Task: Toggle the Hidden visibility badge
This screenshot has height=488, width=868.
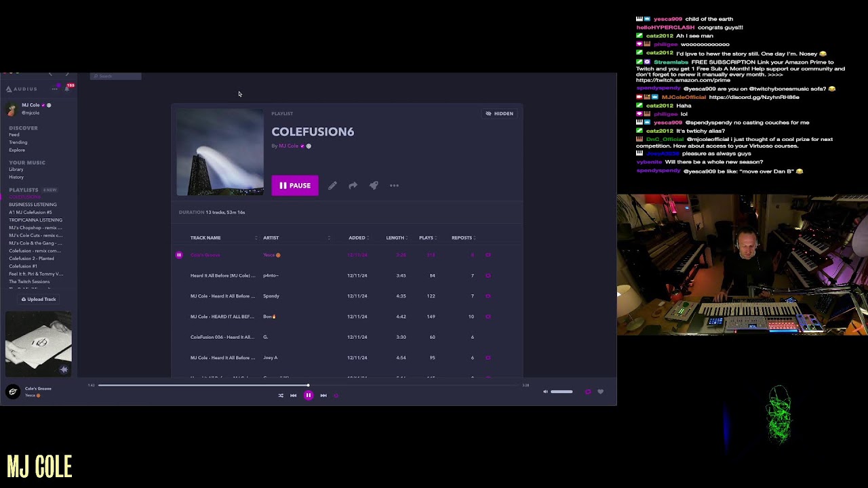Action: pyautogui.click(x=499, y=114)
